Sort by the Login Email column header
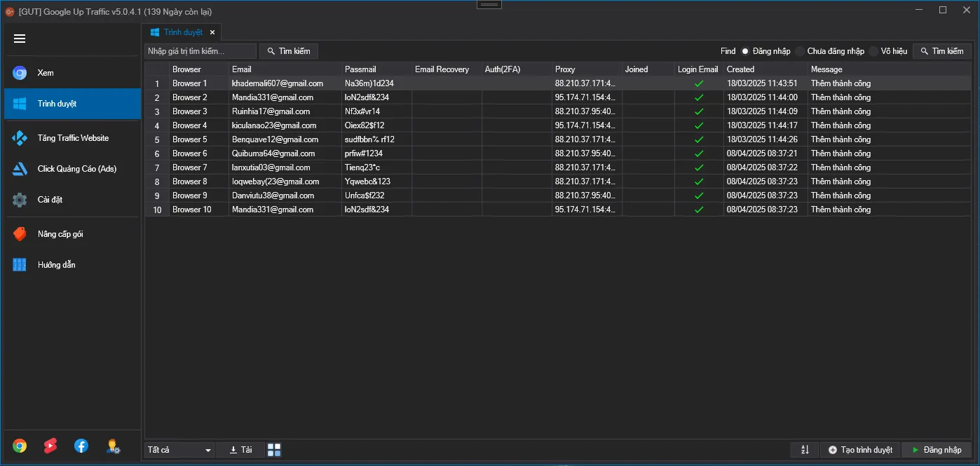Viewport: 980px width, 466px height. 699,69
